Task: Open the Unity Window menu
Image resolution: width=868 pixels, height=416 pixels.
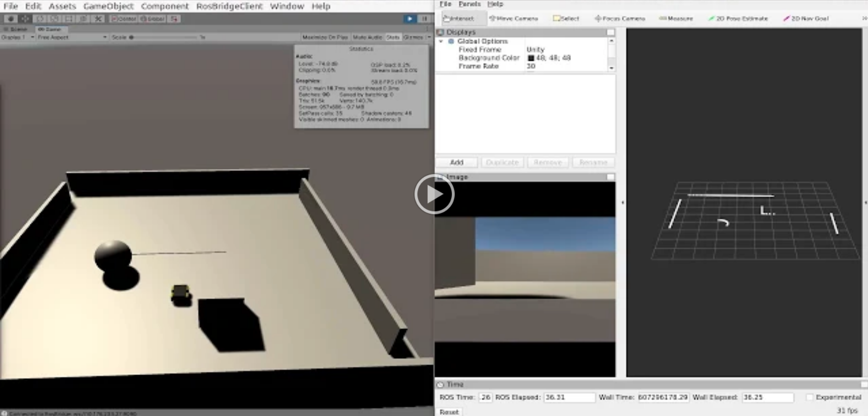Action: pos(287,6)
